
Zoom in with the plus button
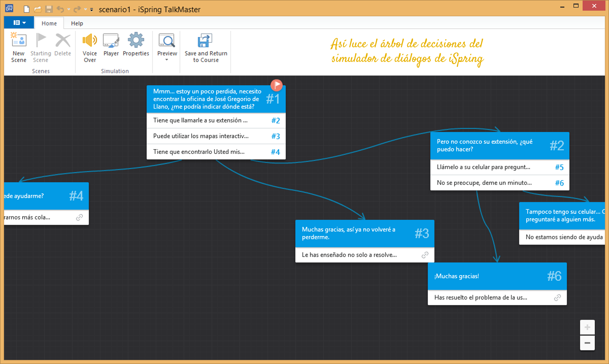point(587,327)
